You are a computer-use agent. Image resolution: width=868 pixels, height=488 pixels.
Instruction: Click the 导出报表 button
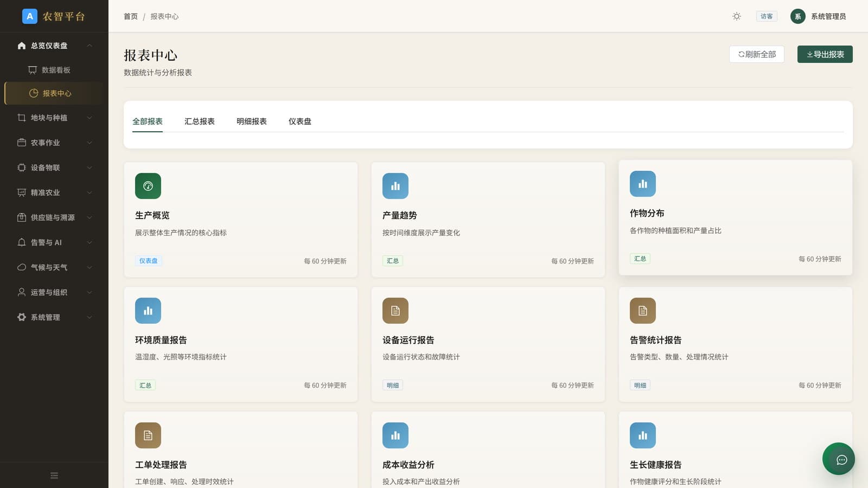pos(825,54)
